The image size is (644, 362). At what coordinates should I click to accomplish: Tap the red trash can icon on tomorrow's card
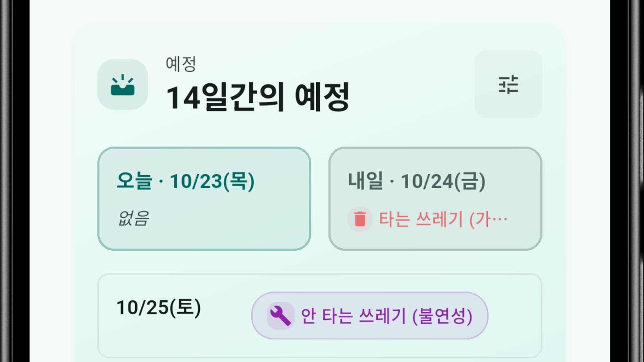[x=360, y=219]
